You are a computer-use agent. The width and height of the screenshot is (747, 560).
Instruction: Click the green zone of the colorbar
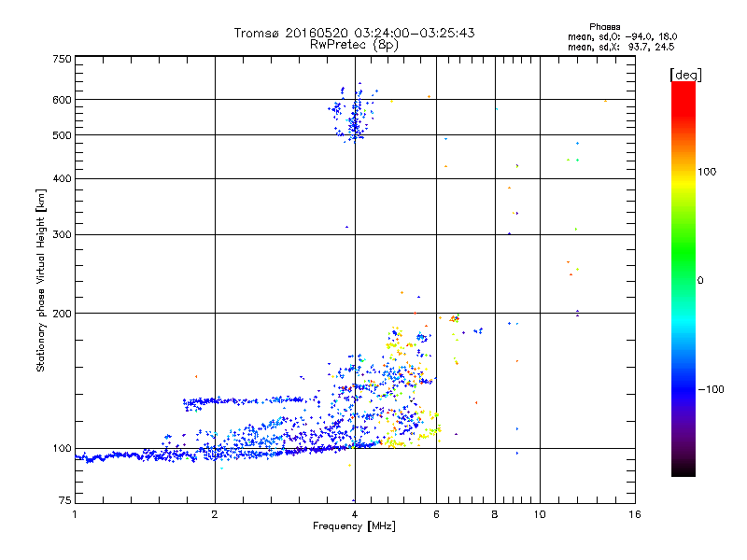coord(684,252)
